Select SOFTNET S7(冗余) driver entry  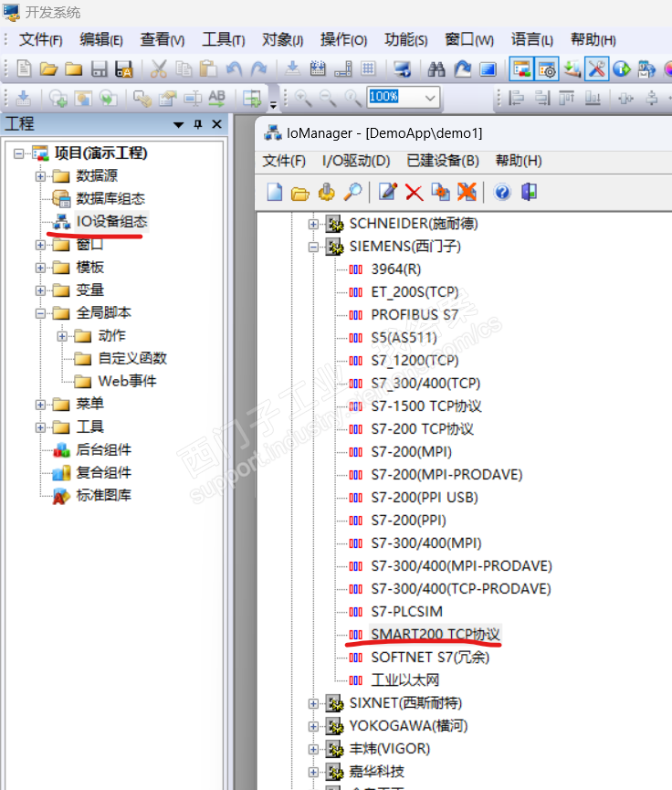click(x=430, y=657)
